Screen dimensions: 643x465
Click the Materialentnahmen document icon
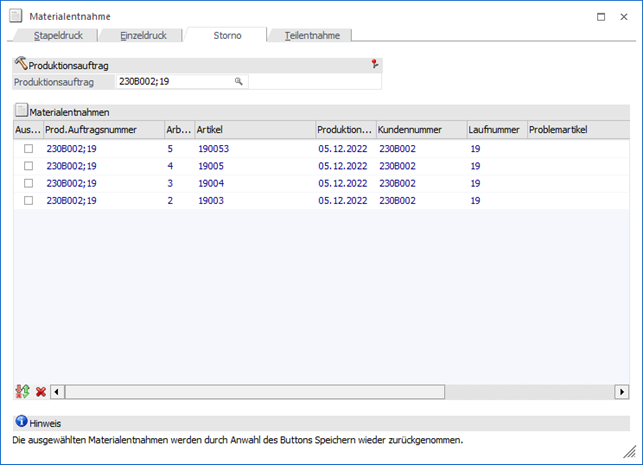tap(21, 112)
